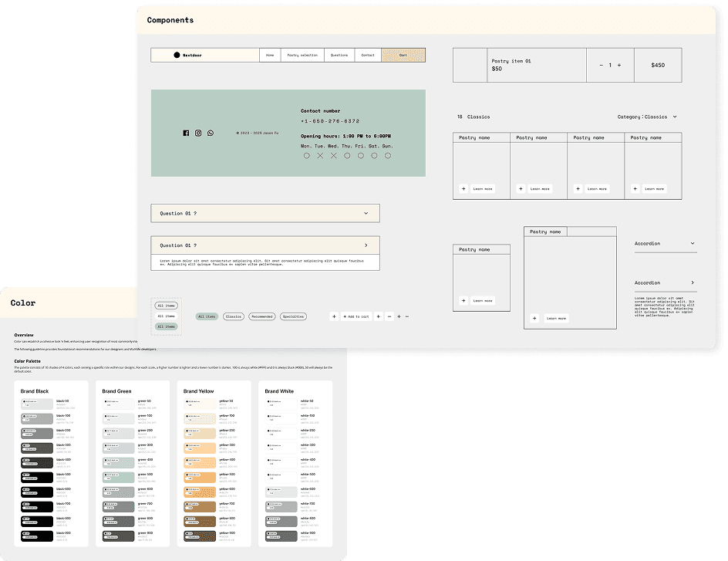Select the black-50 swatch in Brand Black
This screenshot has width=728, height=561.
pos(37,404)
